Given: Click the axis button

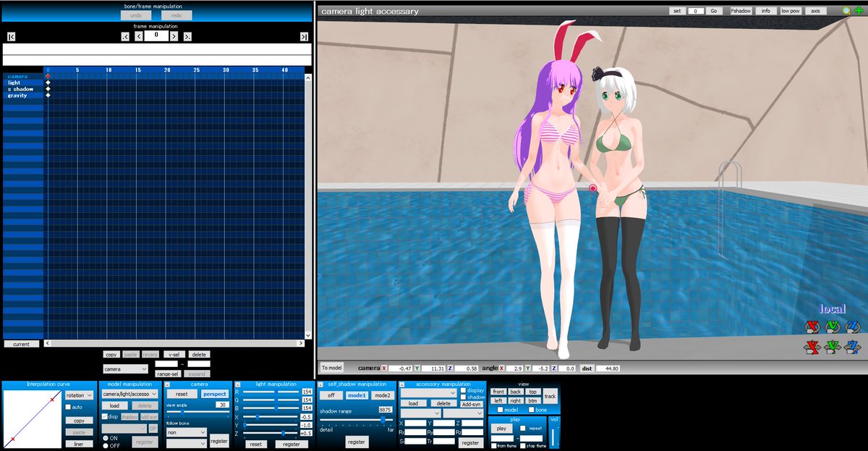Looking at the screenshot, I should 815,11.
